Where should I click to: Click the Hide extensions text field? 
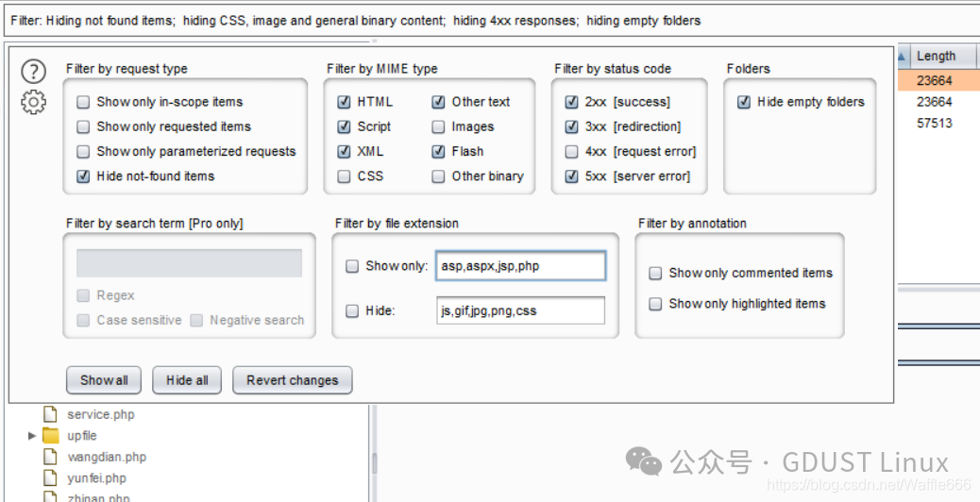coord(520,310)
